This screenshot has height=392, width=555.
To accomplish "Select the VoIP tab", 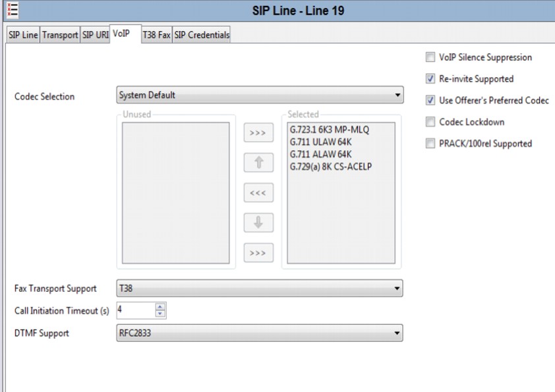I will point(126,34).
